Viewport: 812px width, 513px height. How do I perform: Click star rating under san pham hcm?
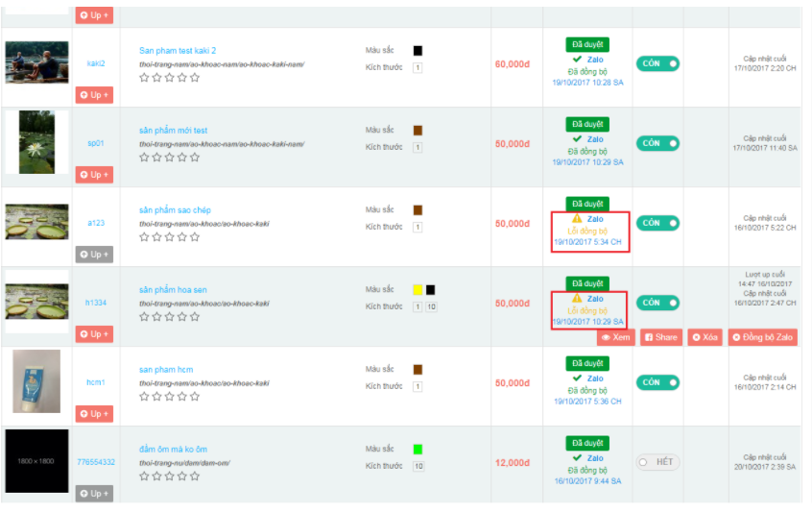(x=169, y=396)
